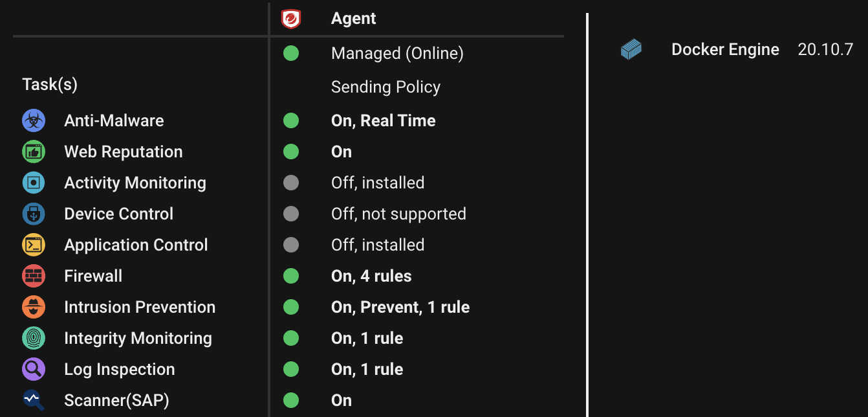Open the Application Control terminal icon

pyautogui.click(x=33, y=245)
